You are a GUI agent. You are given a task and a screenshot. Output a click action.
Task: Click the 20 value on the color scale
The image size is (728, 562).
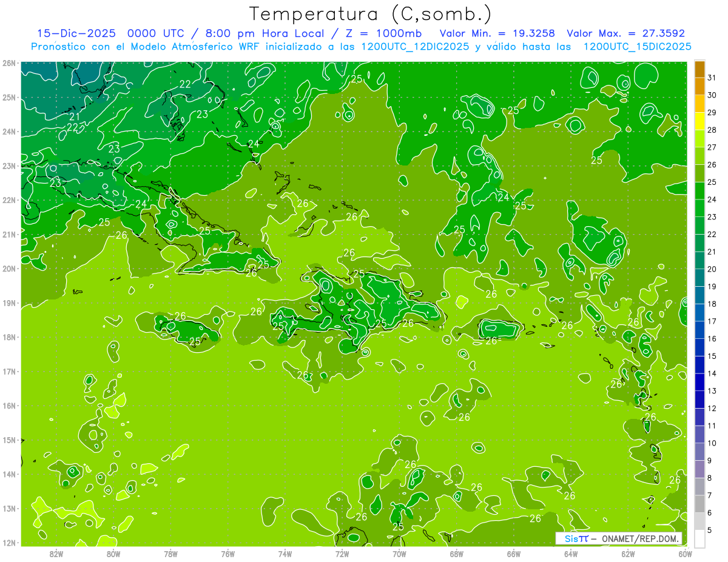tap(712, 269)
